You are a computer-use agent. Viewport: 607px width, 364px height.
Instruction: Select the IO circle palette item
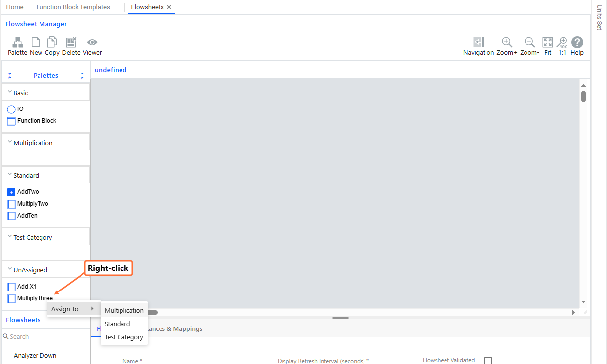click(x=11, y=109)
